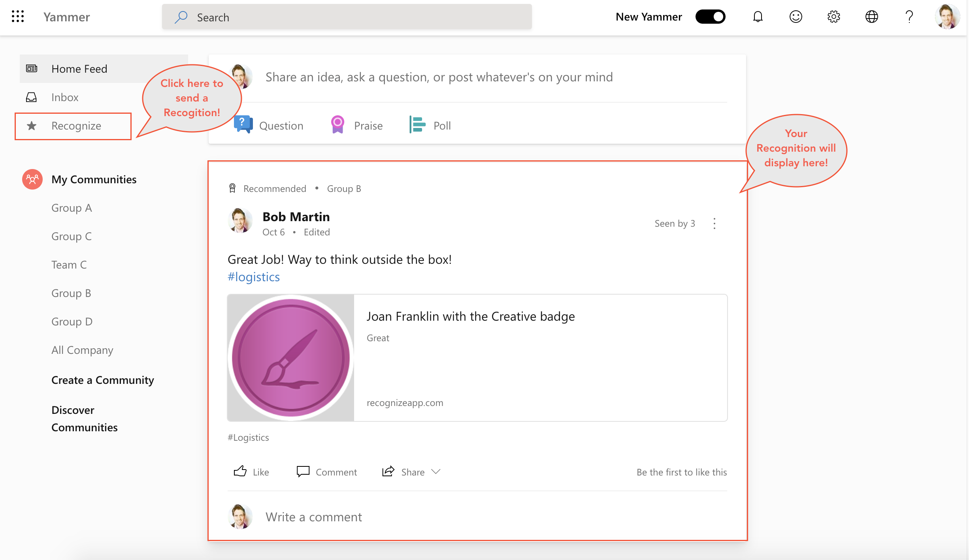Click the Praise ribbon icon

pos(337,124)
